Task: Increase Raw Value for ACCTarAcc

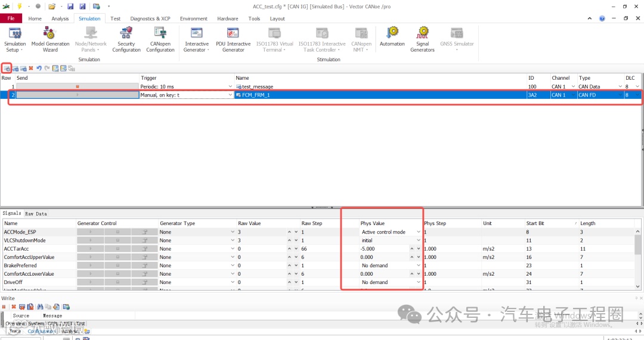Action: point(289,249)
